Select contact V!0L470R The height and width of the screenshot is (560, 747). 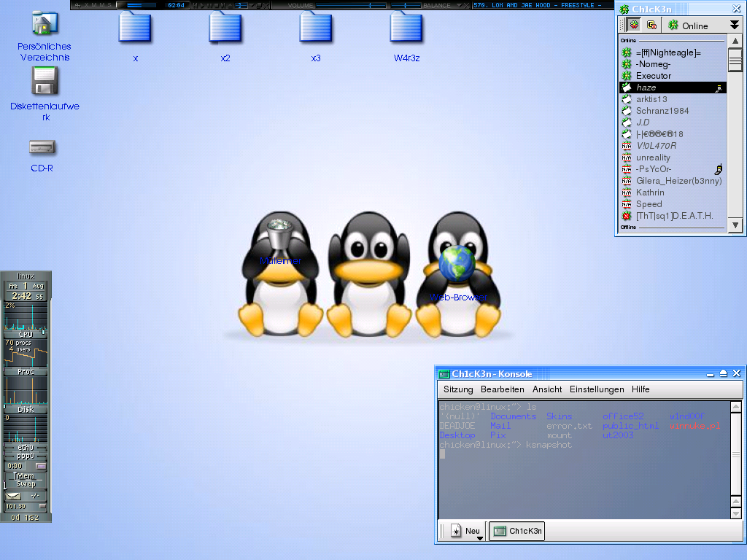[x=673, y=146]
